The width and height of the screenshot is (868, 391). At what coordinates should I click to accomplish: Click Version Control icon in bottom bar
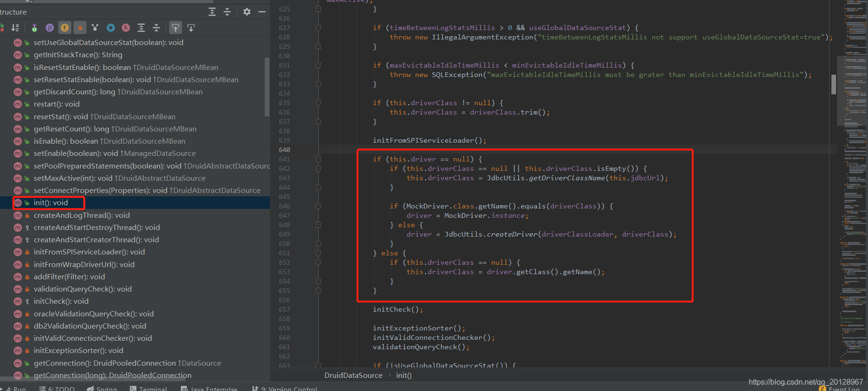(255, 389)
